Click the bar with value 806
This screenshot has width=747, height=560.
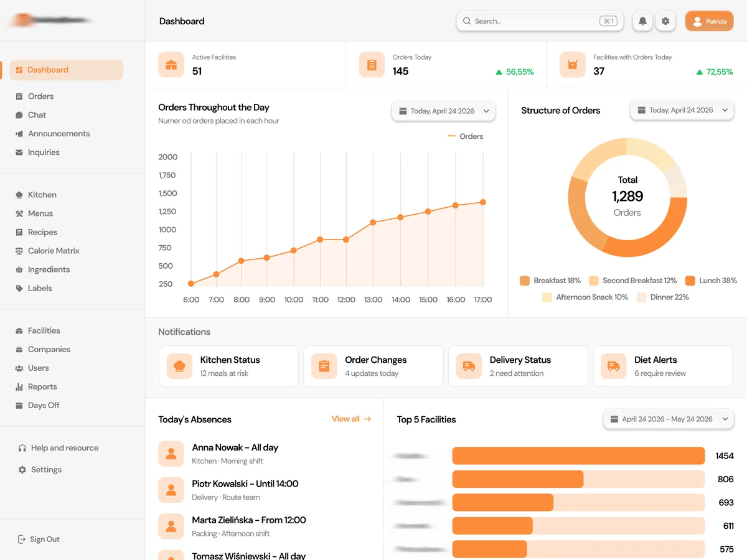coord(518,479)
